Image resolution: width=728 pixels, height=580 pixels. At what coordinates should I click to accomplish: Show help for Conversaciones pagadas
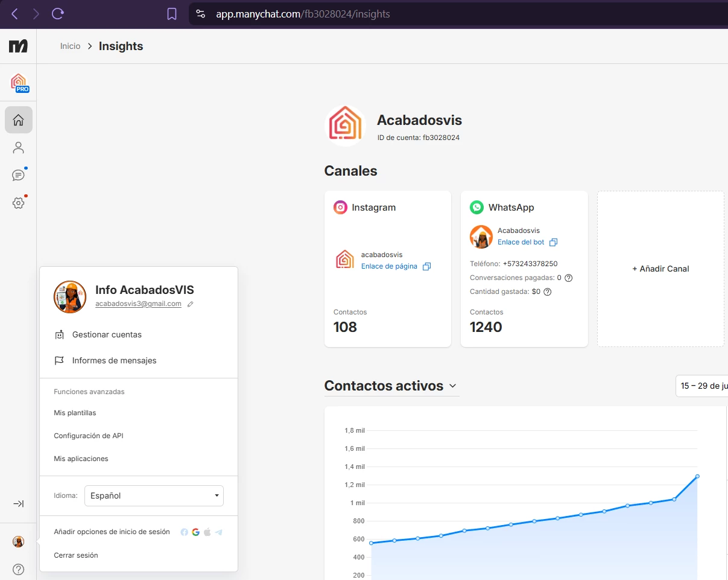coord(568,278)
